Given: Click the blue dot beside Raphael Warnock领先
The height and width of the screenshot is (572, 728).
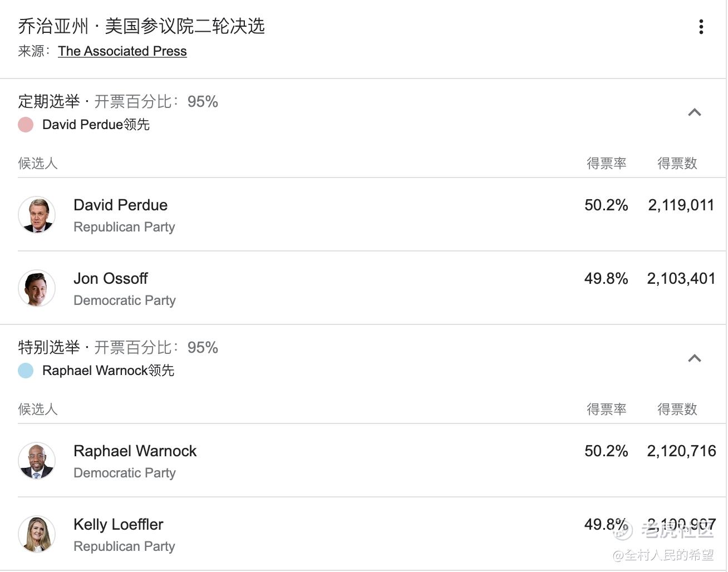Looking at the screenshot, I should pos(26,371).
